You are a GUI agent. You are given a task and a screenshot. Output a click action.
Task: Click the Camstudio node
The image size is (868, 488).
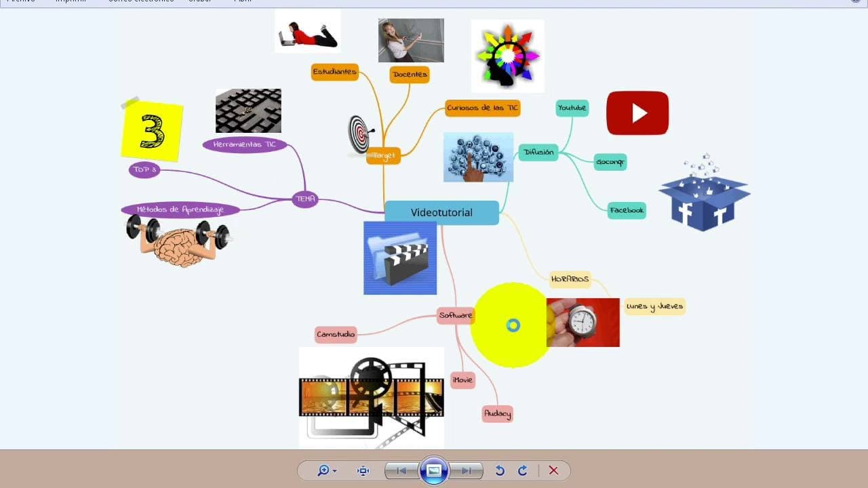pos(335,334)
